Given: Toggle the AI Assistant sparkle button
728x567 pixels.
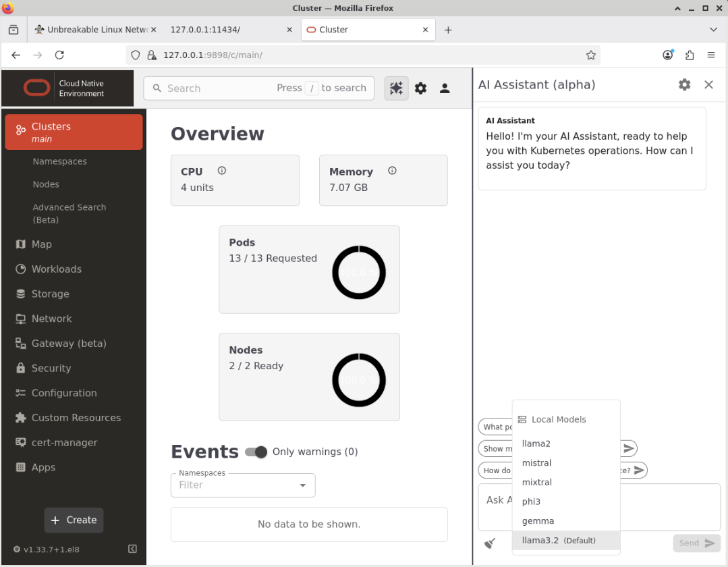Looking at the screenshot, I should point(396,88).
